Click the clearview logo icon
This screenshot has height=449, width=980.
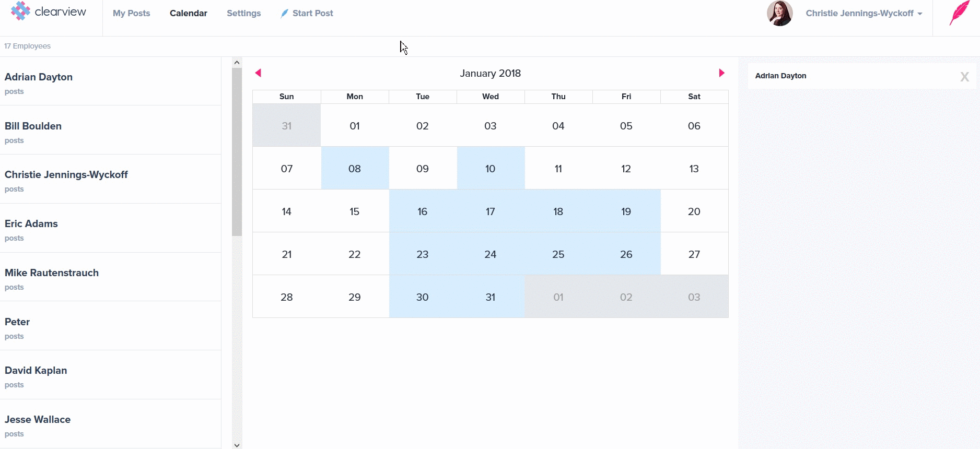(x=20, y=11)
